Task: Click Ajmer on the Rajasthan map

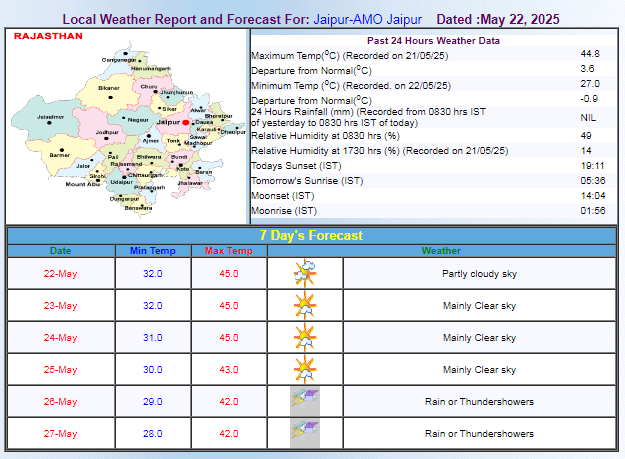Action: point(151,141)
